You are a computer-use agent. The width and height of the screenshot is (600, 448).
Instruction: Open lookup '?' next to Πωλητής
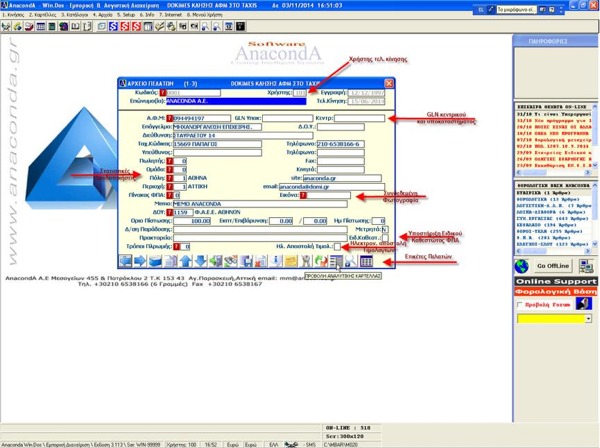170,161
